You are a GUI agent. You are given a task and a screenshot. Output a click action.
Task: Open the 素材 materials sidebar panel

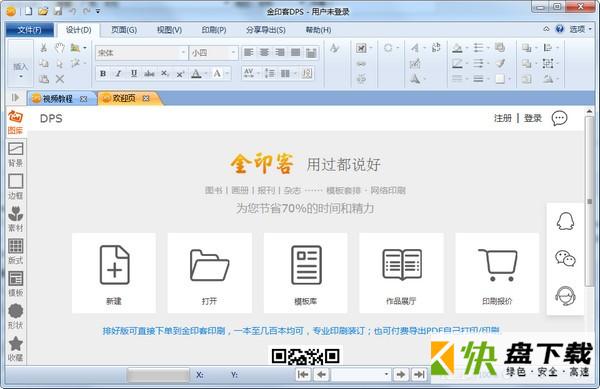[x=16, y=219]
